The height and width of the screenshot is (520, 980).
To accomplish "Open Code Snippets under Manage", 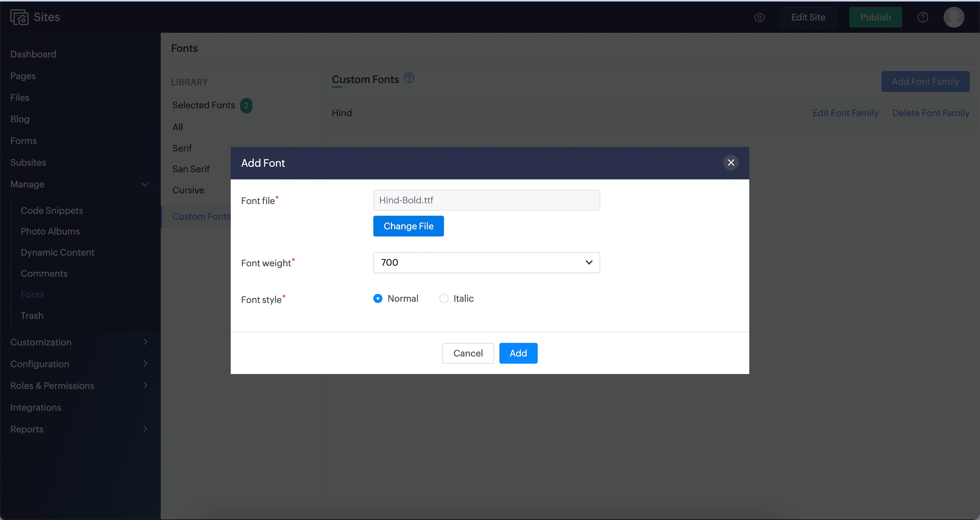I will tap(52, 211).
